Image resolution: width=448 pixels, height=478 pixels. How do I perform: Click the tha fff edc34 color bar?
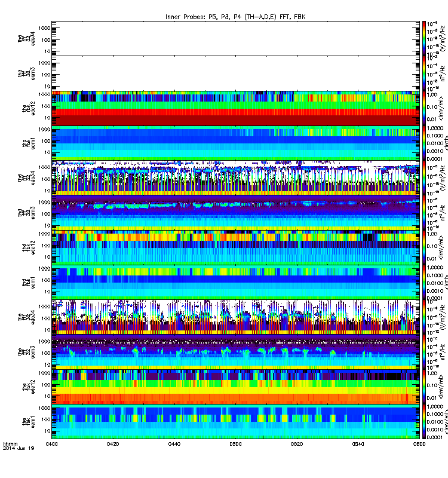tap(424, 38)
